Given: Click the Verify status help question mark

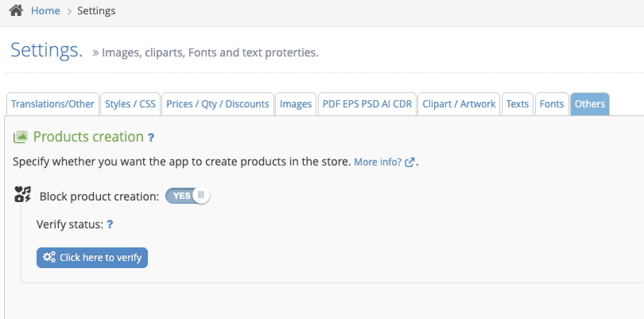Looking at the screenshot, I should click(110, 224).
